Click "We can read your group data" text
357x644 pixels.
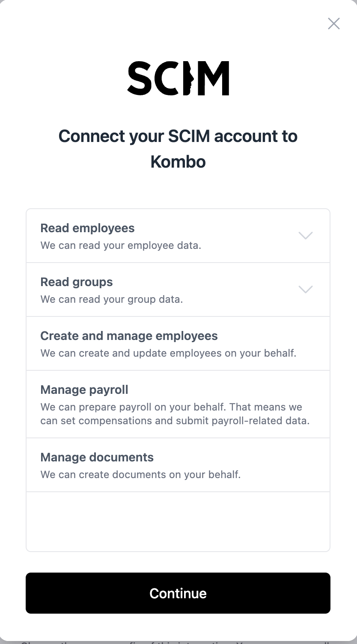112,300
